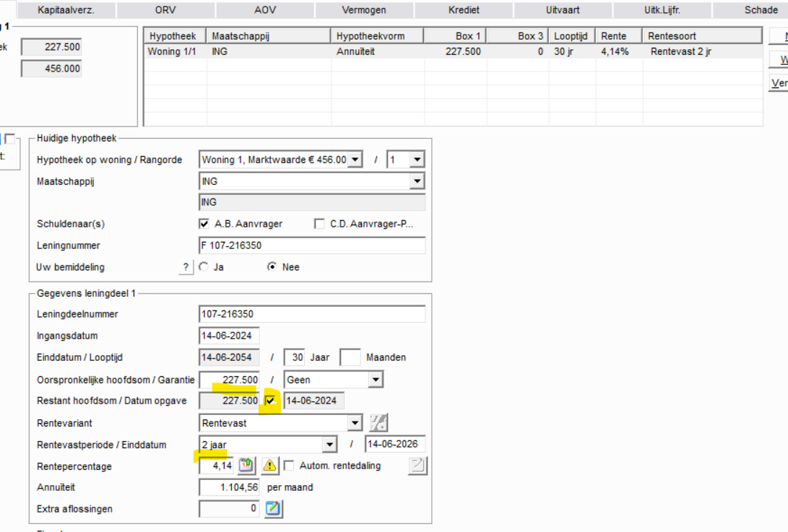Click the percentage icon next to Rentevariant
The width and height of the screenshot is (788, 532).
coord(378,423)
